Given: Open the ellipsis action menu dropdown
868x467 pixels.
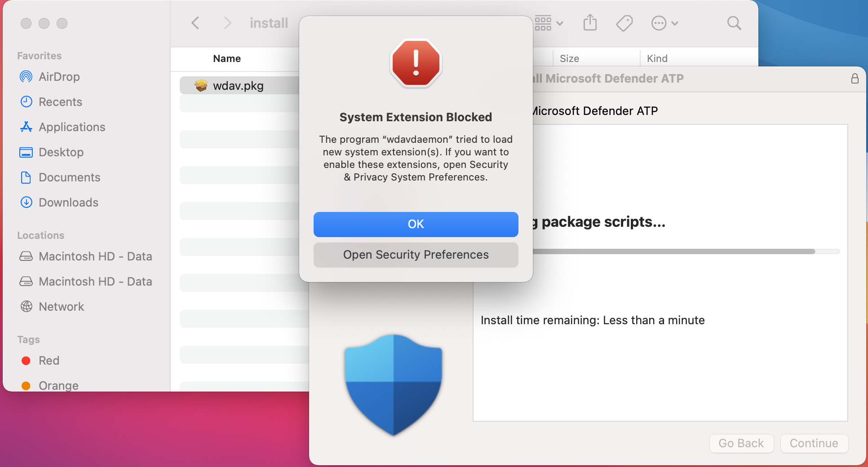Looking at the screenshot, I should 664,23.
